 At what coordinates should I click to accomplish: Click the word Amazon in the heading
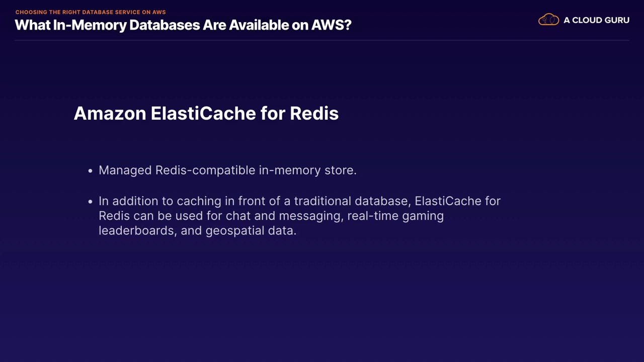point(110,113)
